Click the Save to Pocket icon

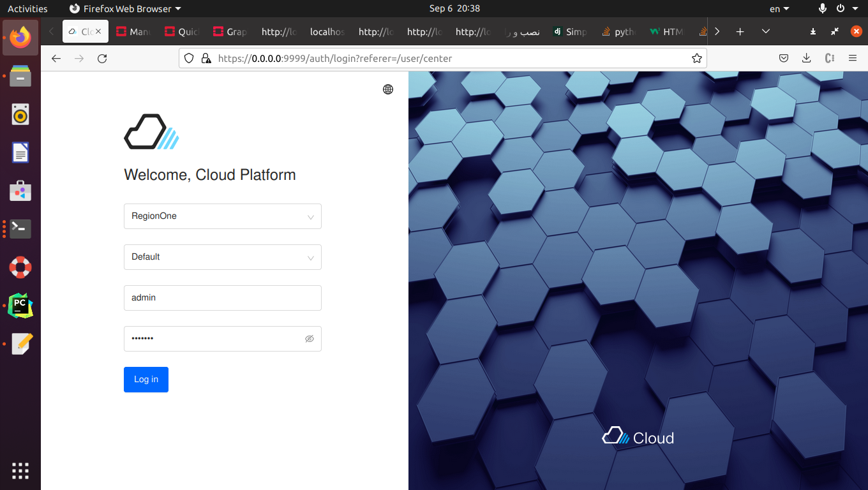coord(784,59)
